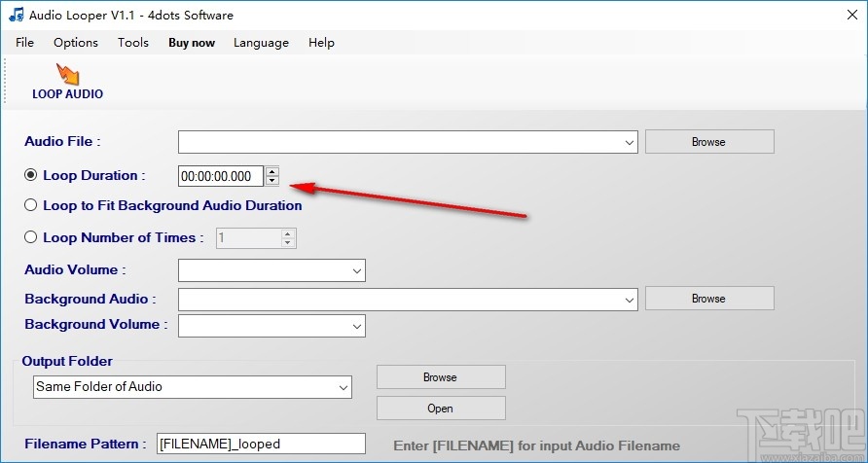Browse for an Audio File
Image resolution: width=868 pixels, height=463 pixels.
tap(709, 142)
